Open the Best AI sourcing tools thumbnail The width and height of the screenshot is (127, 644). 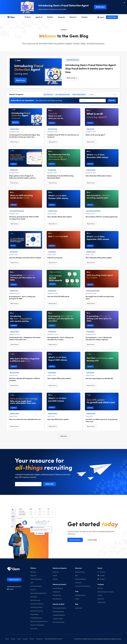(x=64, y=239)
